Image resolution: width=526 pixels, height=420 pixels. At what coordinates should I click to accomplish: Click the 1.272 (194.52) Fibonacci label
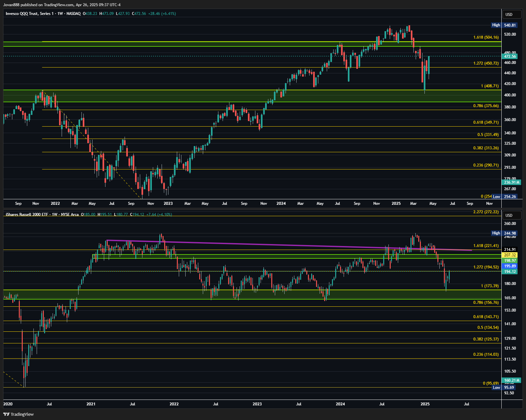[x=486, y=267]
